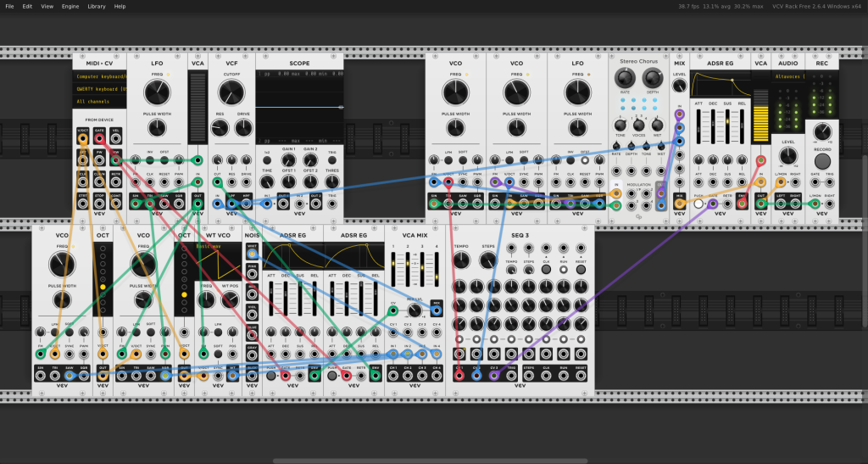The image size is (868, 464).
Task: Open MIDI-CV device selector 'QWERTY keyboard'
Action: click(100, 88)
